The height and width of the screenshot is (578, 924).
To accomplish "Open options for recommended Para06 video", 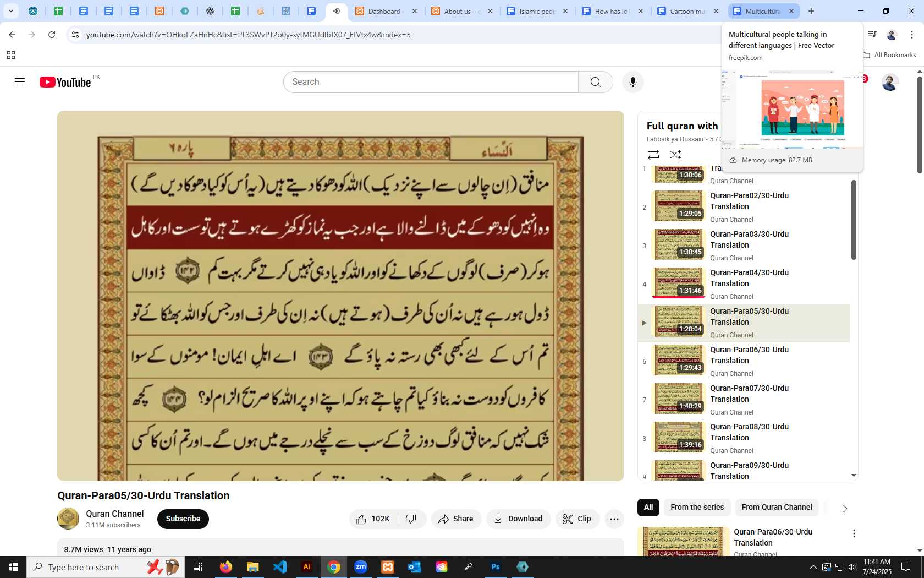I will coord(854,533).
